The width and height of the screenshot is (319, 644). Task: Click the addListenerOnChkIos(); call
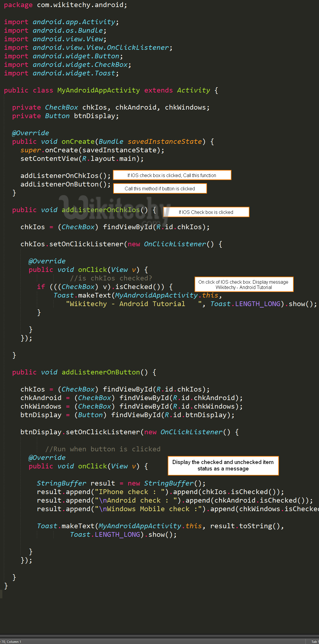pos(65,176)
